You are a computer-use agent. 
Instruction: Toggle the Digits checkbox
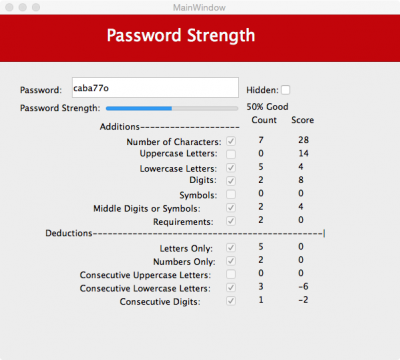(x=231, y=181)
